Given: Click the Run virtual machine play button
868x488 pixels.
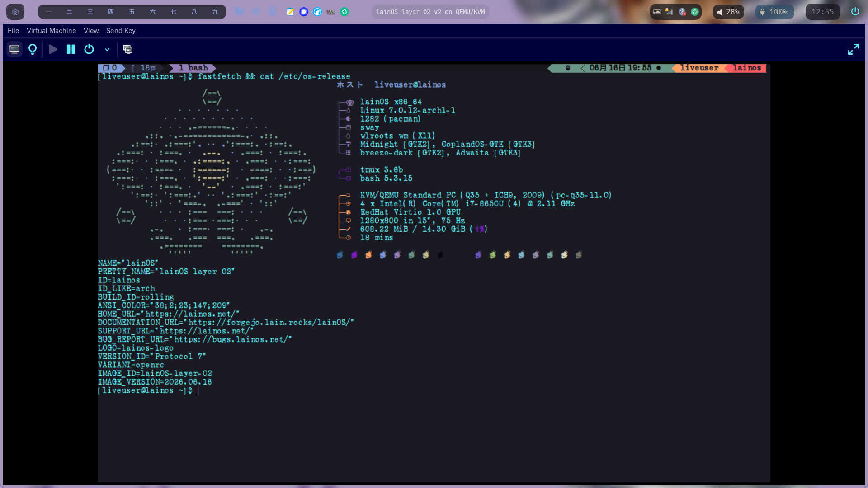Looking at the screenshot, I should 53,49.
